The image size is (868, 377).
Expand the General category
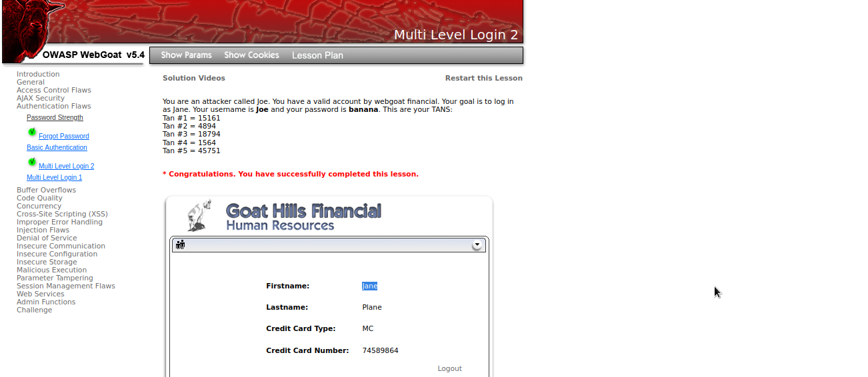click(31, 82)
